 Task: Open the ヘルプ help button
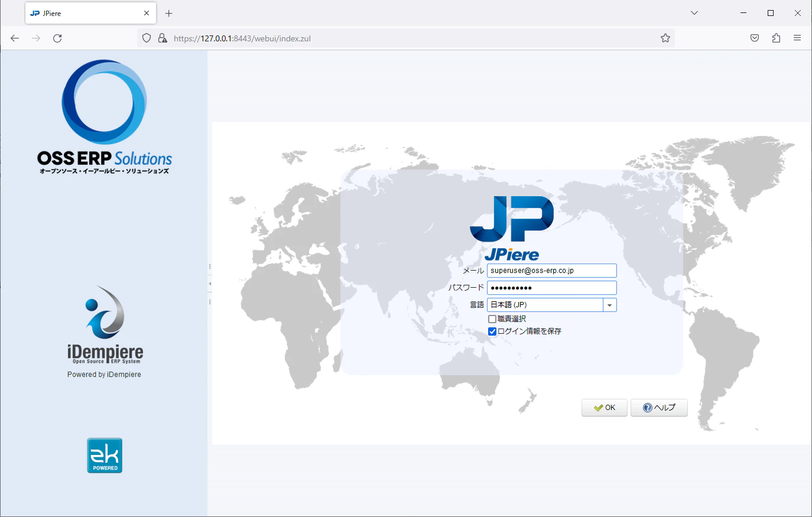click(x=659, y=408)
